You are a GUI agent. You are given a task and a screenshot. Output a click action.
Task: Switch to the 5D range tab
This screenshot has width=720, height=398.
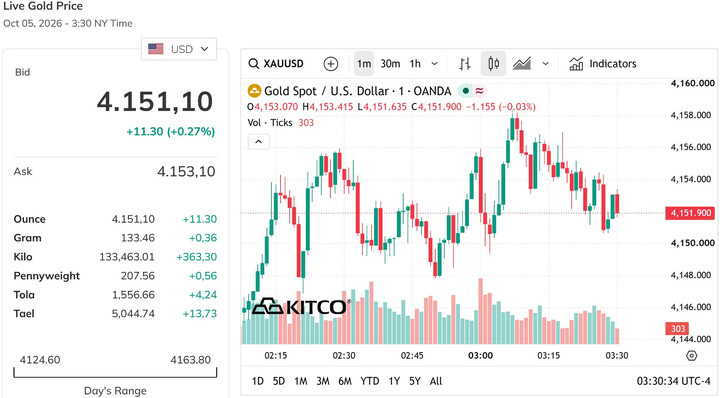279,381
